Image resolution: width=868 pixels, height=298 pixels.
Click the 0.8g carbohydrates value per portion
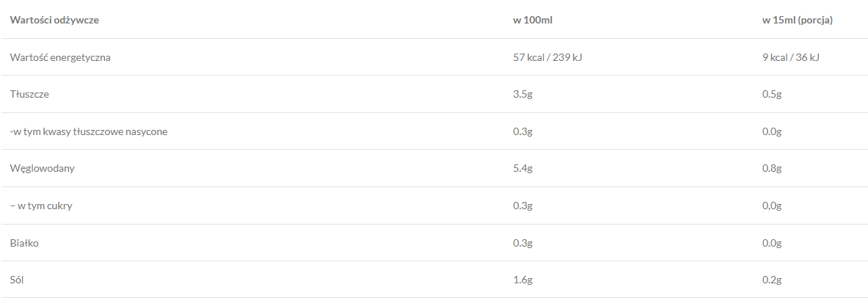(x=772, y=168)
